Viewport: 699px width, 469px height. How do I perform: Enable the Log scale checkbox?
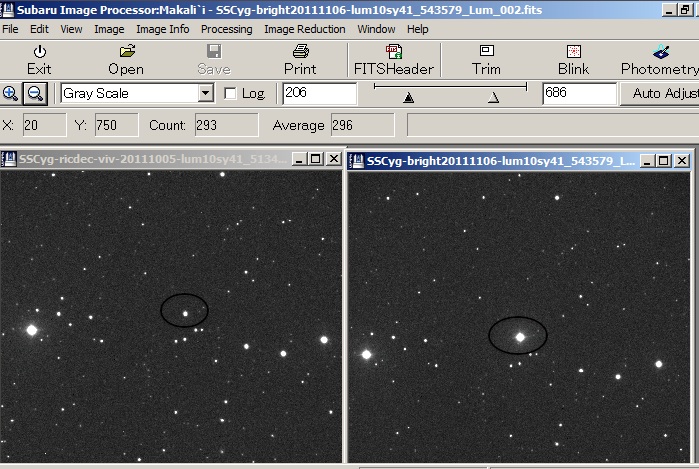[230, 94]
